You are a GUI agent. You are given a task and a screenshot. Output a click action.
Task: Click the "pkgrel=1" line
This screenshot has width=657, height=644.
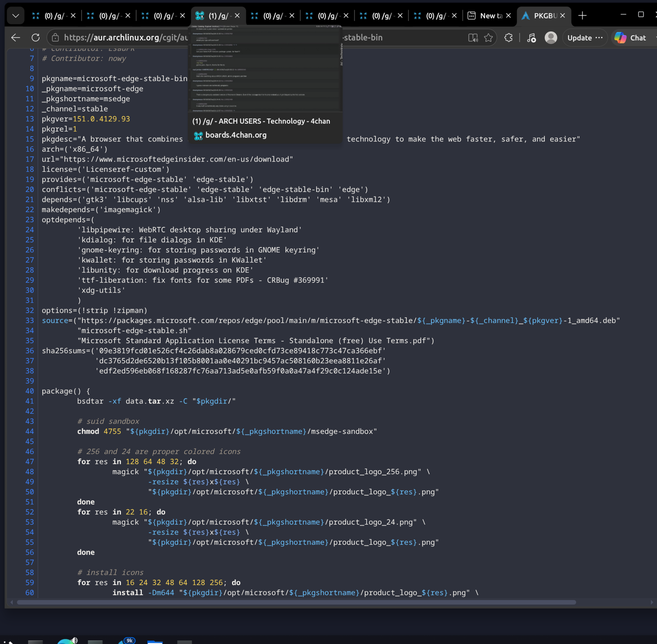pyautogui.click(x=59, y=129)
